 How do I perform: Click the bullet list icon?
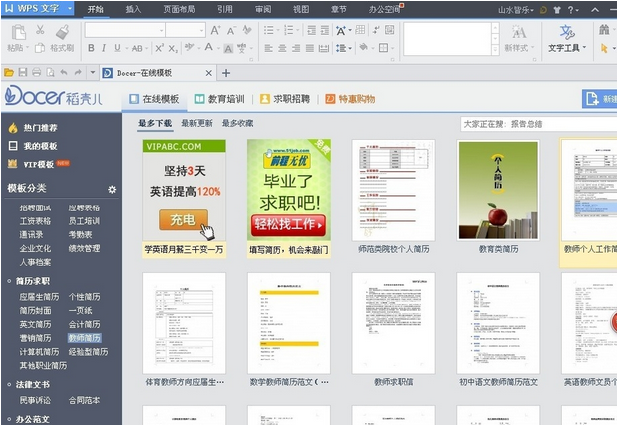pyautogui.click(x=269, y=30)
